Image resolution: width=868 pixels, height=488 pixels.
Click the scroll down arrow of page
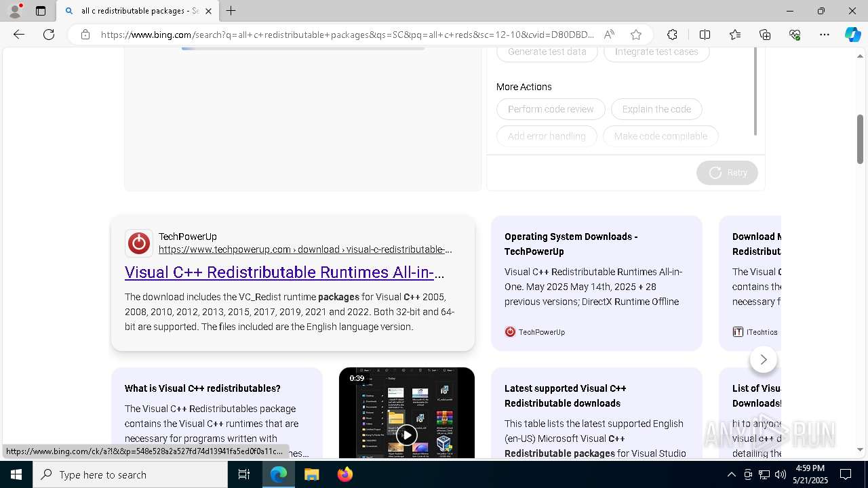click(x=860, y=449)
